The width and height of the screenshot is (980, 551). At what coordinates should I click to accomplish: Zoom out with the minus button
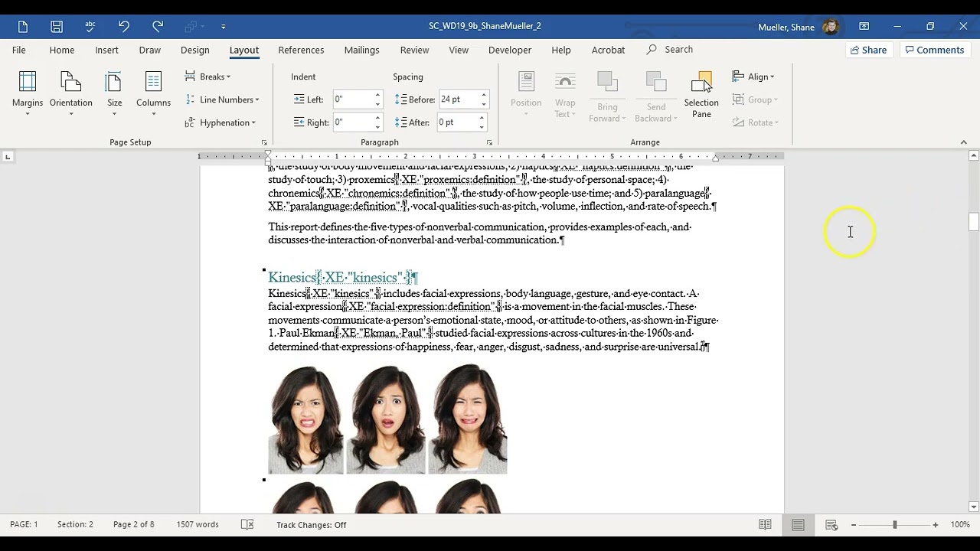pyautogui.click(x=854, y=525)
